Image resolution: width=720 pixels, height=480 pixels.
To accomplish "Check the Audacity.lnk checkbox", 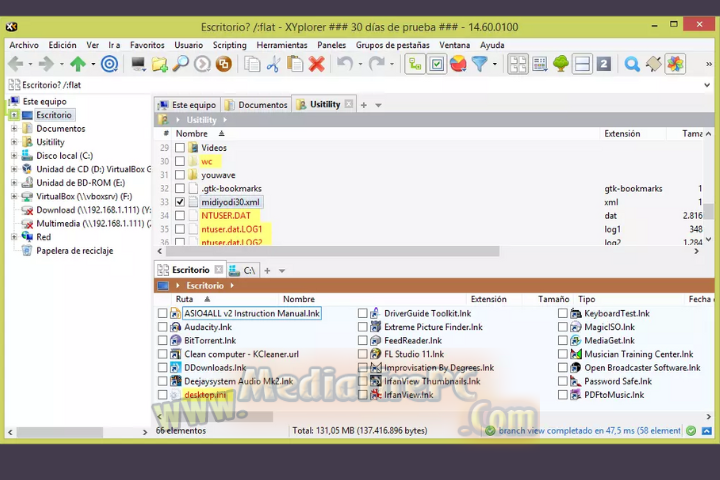I will 162,327.
